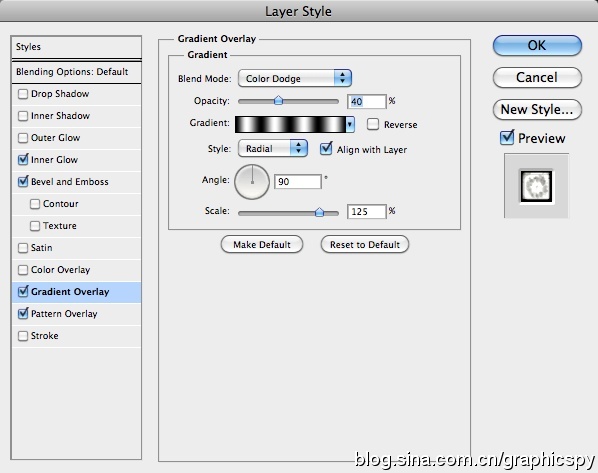Open the Style dropdown set to Radial
This screenshot has width=598, height=473.
(272, 148)
